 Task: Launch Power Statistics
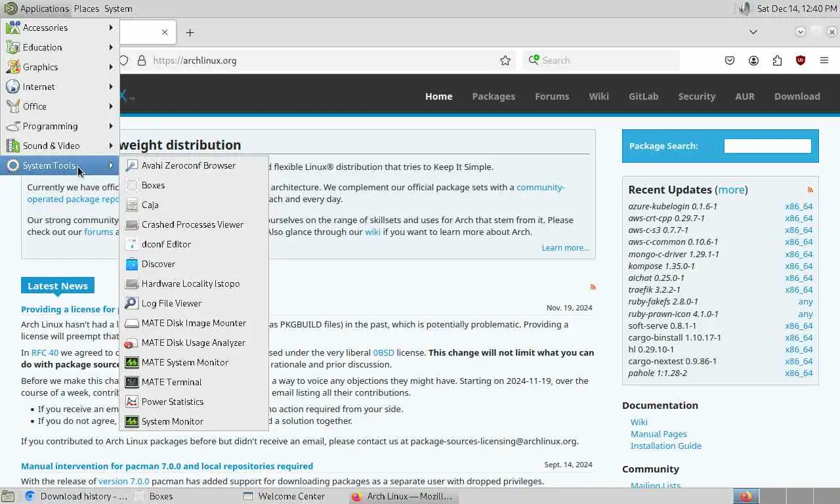click(194, 402)
